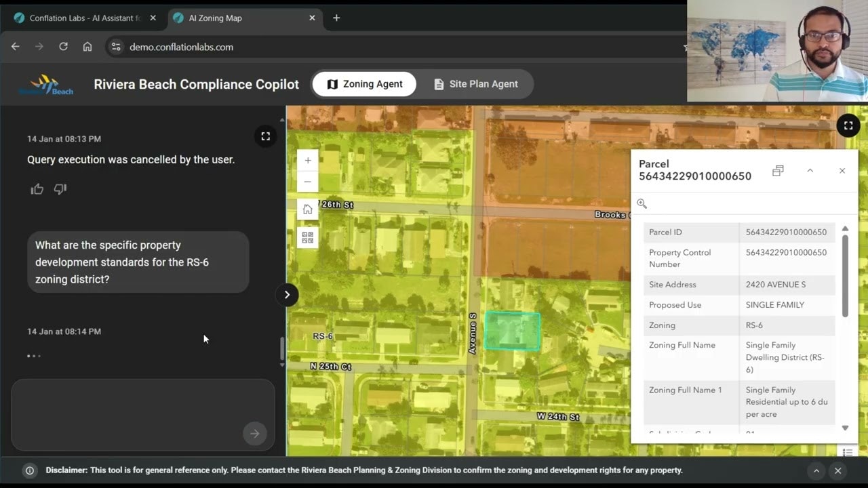
Task: Dock the Parcel popup panel
Action: click(x=778, y=171)
